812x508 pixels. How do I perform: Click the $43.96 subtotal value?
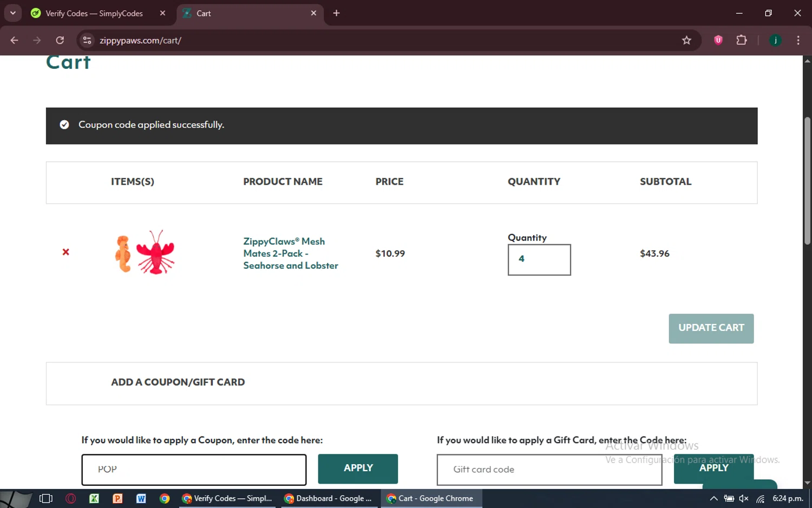pyautogui.click(x=654, y=253)
